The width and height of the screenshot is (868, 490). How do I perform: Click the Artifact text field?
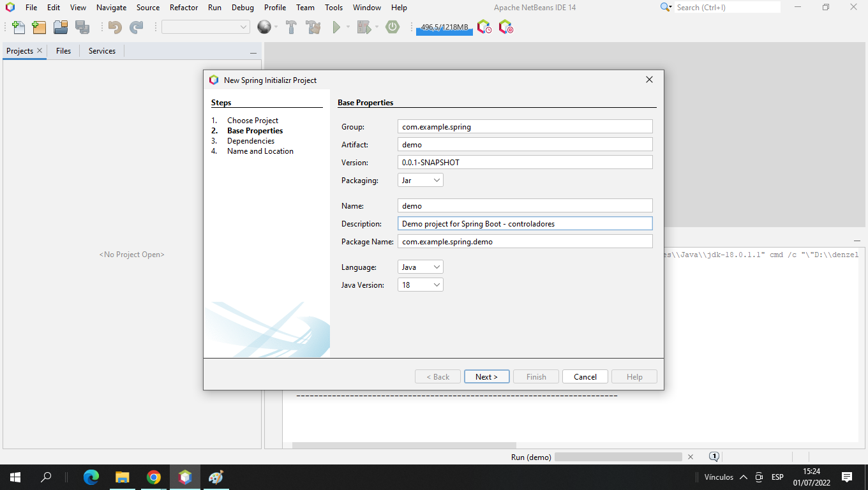coord(525,144)
